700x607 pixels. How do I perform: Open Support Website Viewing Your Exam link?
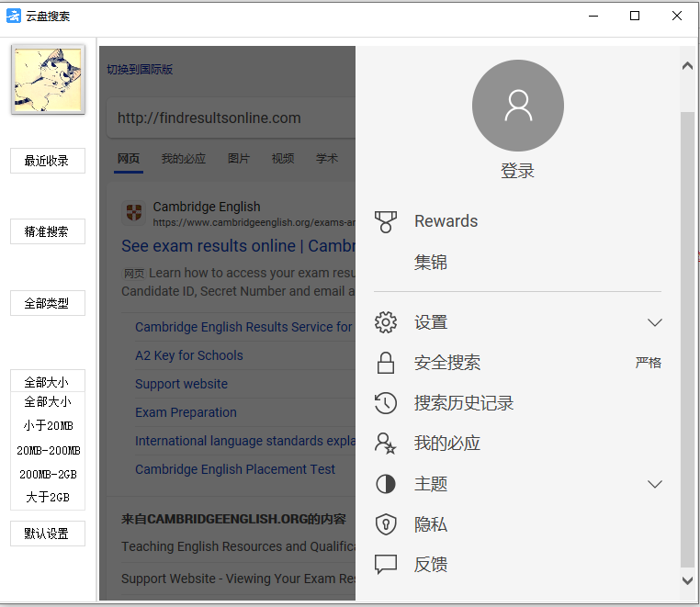(x=239, y=579)
